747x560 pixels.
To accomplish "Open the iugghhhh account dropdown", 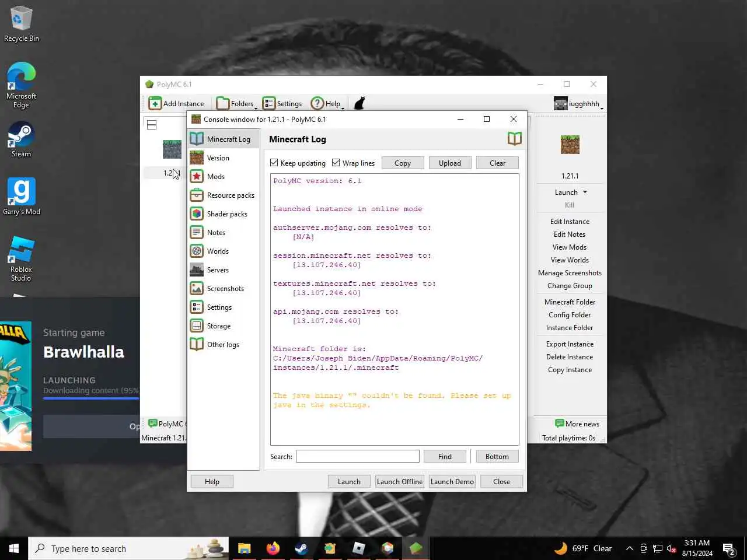I will [578, 104].
